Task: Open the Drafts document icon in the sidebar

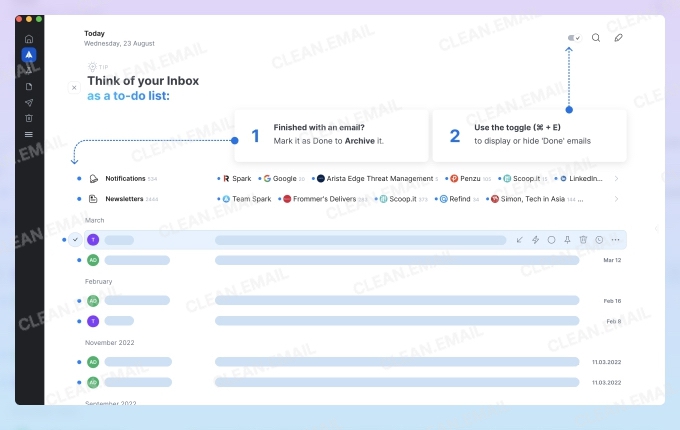Action: (x=29, y=86)
